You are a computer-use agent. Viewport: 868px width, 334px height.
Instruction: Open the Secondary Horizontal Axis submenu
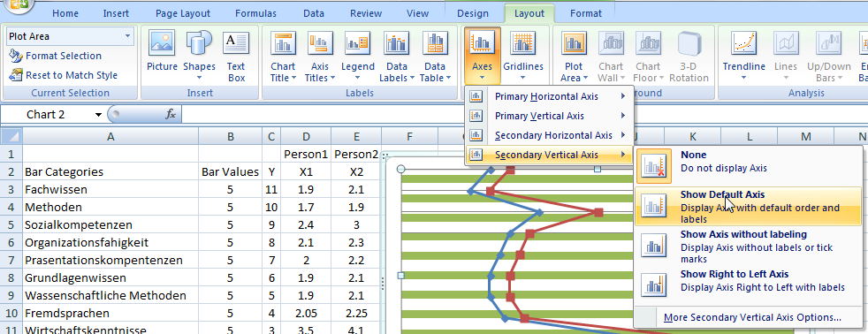(549, 135)
